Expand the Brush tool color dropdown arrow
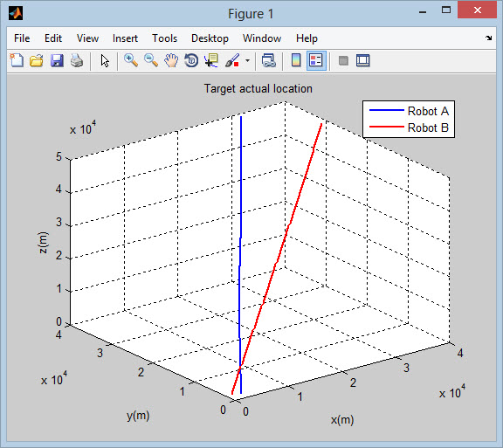 [247, 60]
